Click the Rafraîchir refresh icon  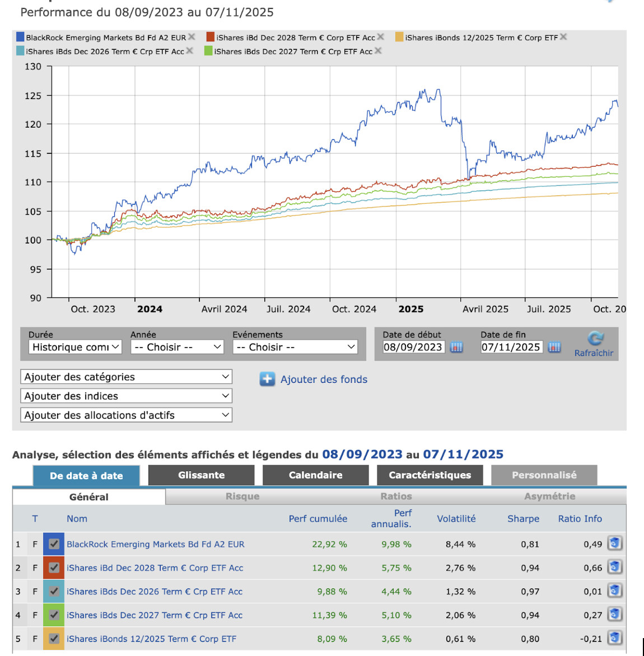(595, 339)
